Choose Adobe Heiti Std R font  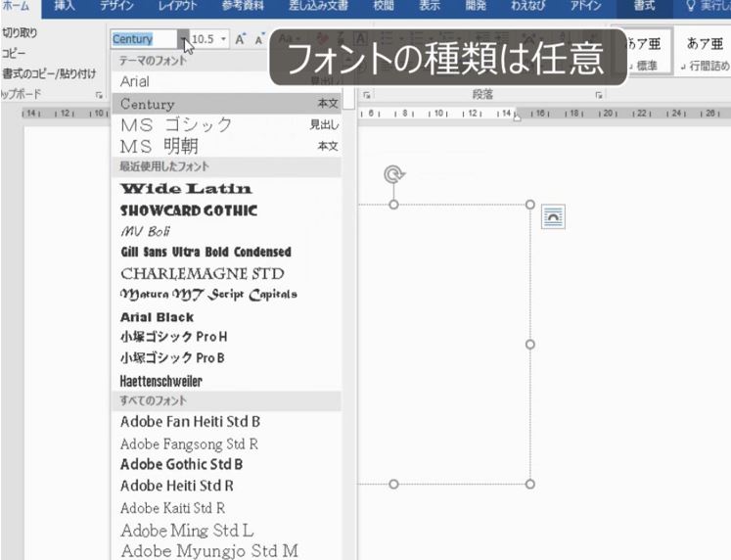227,486
